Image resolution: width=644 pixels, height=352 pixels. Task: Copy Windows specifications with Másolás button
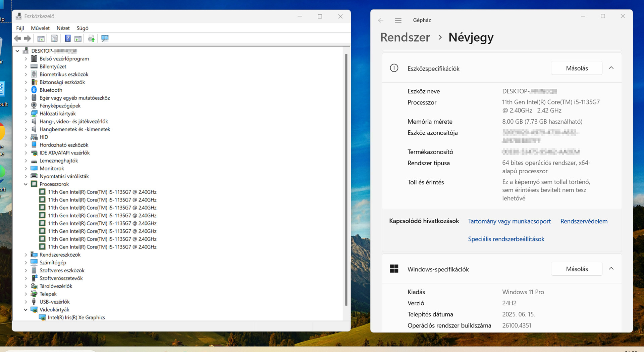577,269
